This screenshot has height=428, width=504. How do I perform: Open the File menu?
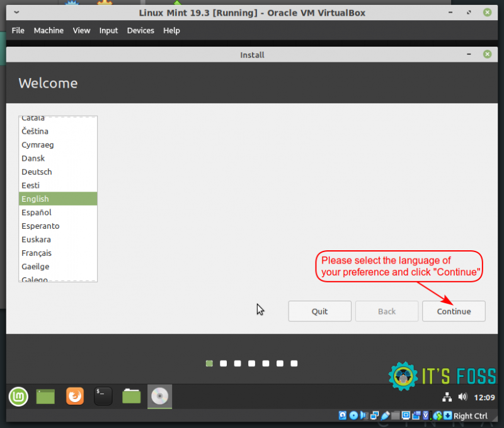18,30
